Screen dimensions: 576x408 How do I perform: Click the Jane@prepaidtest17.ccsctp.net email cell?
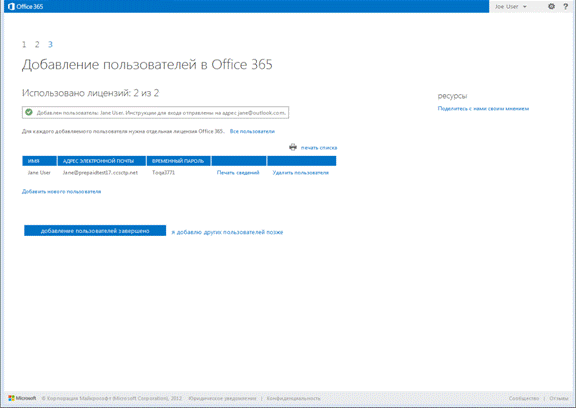click(x=100, y=173)
